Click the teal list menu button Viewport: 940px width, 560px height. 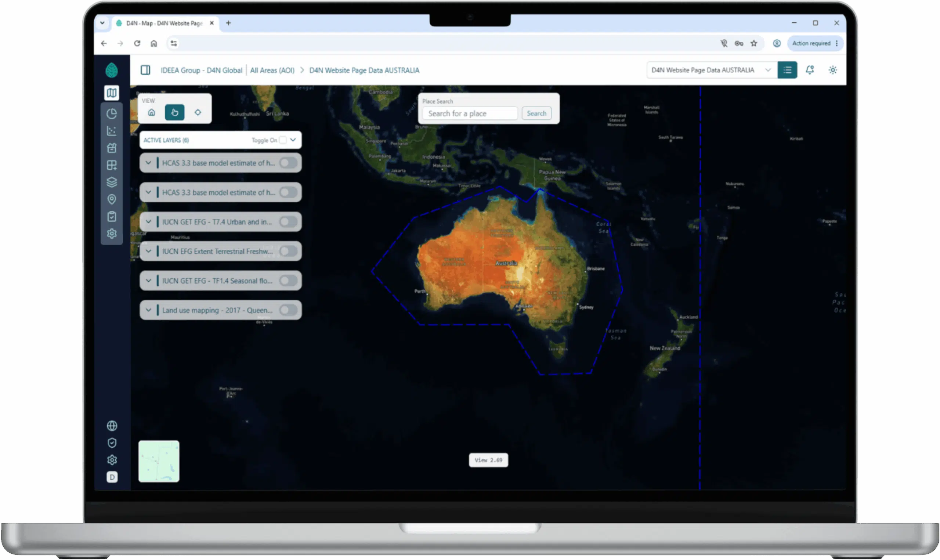(x=787, y=70)
